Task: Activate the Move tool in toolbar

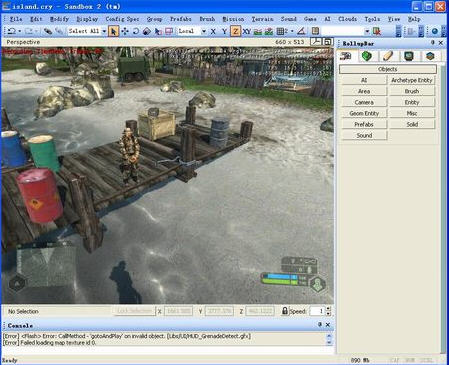Action: (125, 31)
